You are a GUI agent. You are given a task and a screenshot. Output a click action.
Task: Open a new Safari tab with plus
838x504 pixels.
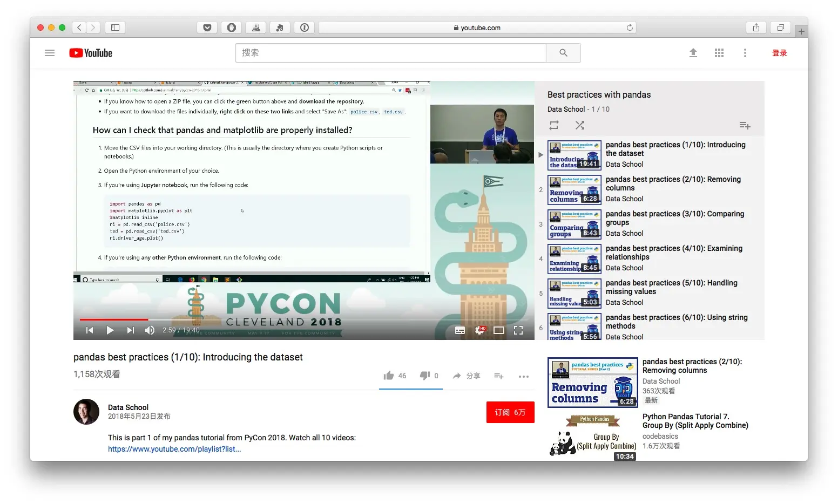click(801, 31)
